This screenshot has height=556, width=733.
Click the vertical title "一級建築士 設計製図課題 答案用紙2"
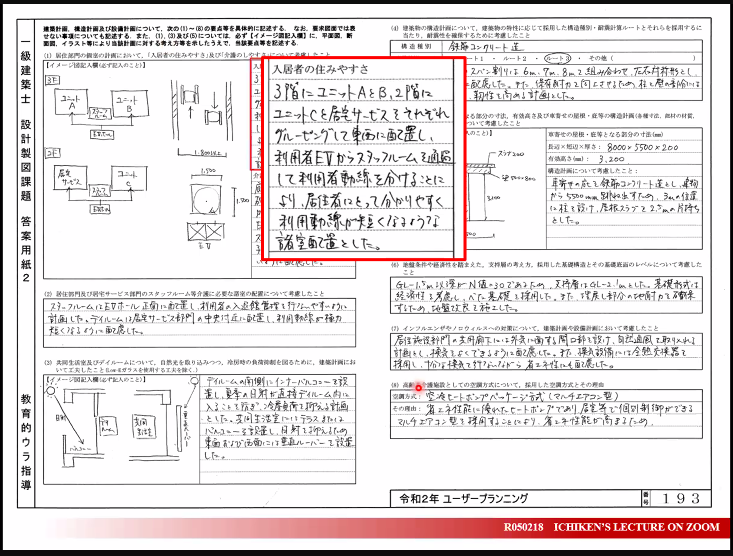26,161
